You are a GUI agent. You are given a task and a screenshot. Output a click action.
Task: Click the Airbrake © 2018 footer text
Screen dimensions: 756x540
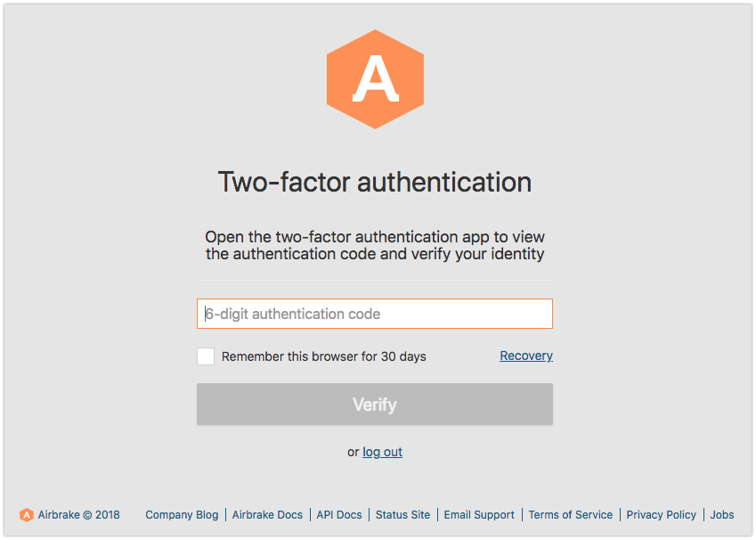pos(78,515)
